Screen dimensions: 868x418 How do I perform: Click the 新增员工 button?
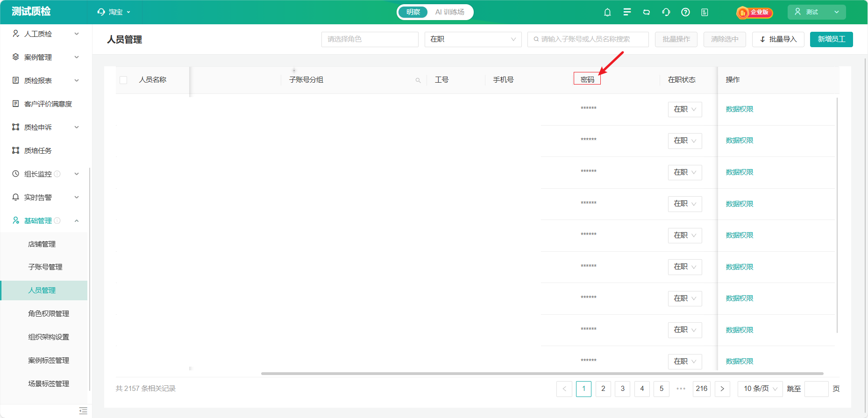(x=832, y=39)
